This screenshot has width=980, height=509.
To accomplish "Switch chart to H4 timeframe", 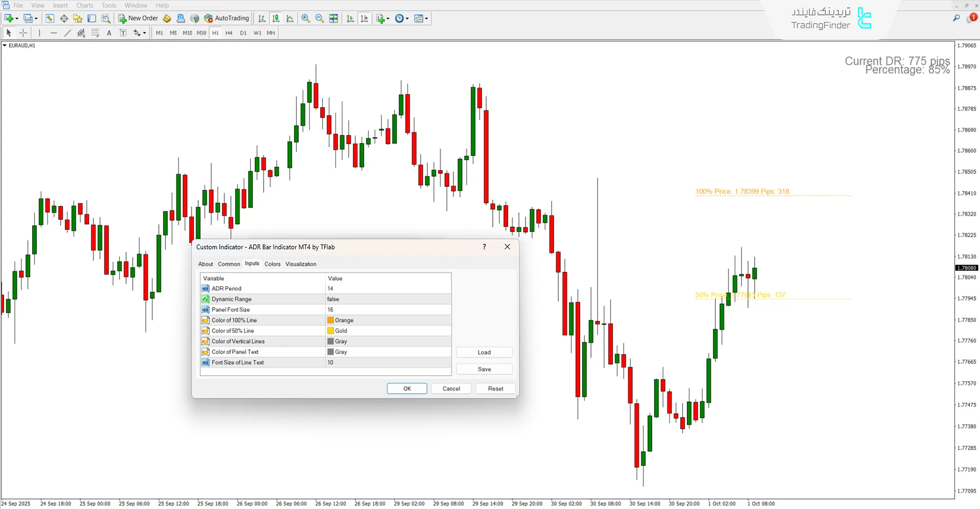I will pos(229,33).
